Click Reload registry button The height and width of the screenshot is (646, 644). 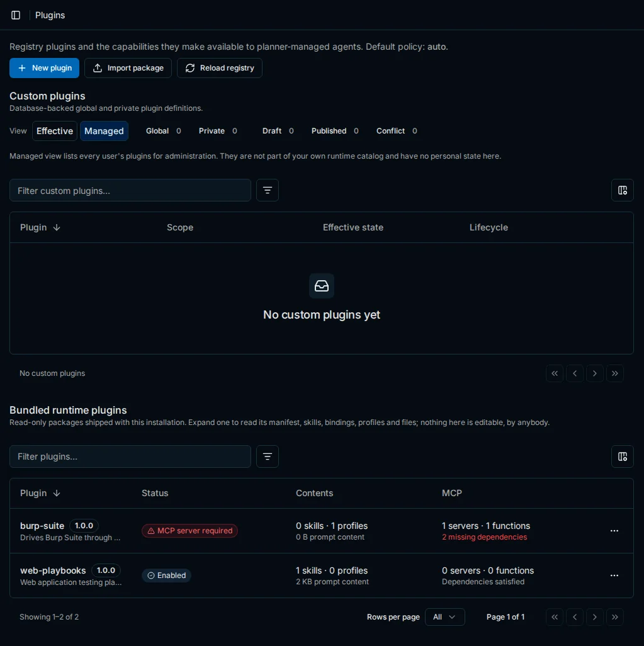coord(220,68)
